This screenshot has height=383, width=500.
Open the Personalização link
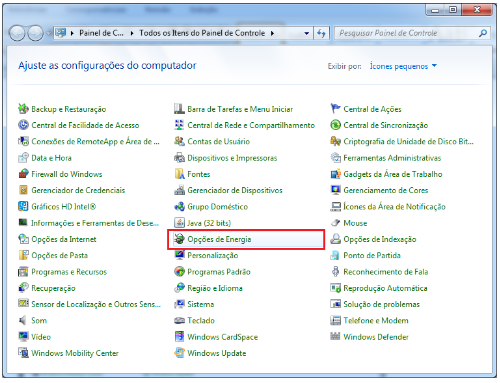point(213,255)
